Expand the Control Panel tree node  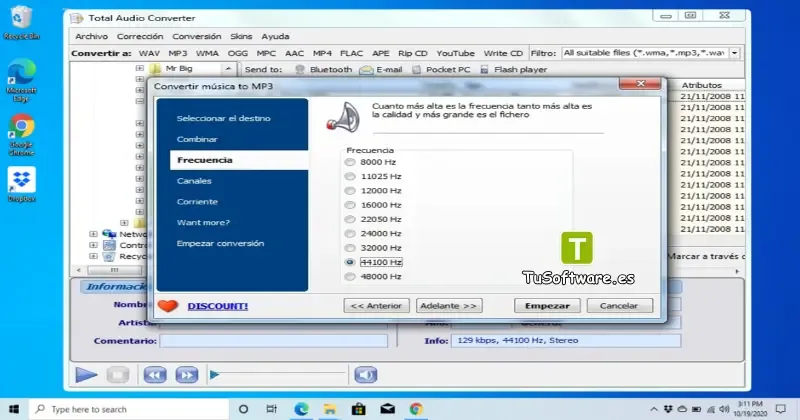[93, 245]
